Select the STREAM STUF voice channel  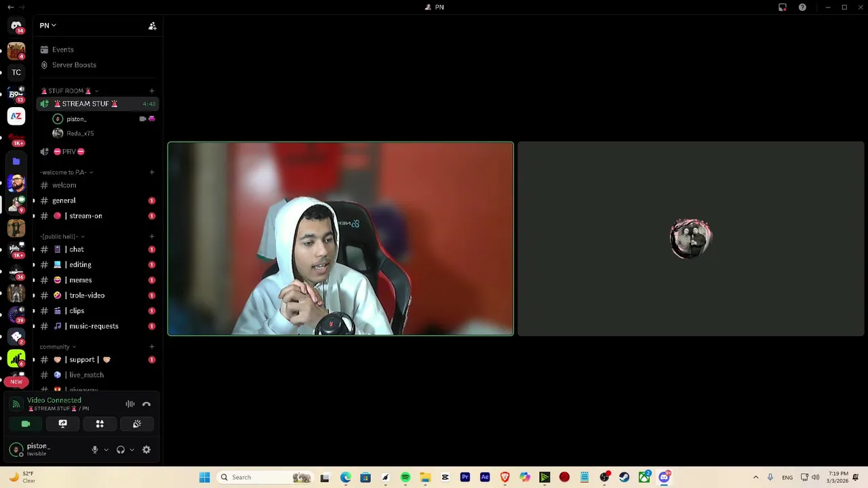click(97, 104)
